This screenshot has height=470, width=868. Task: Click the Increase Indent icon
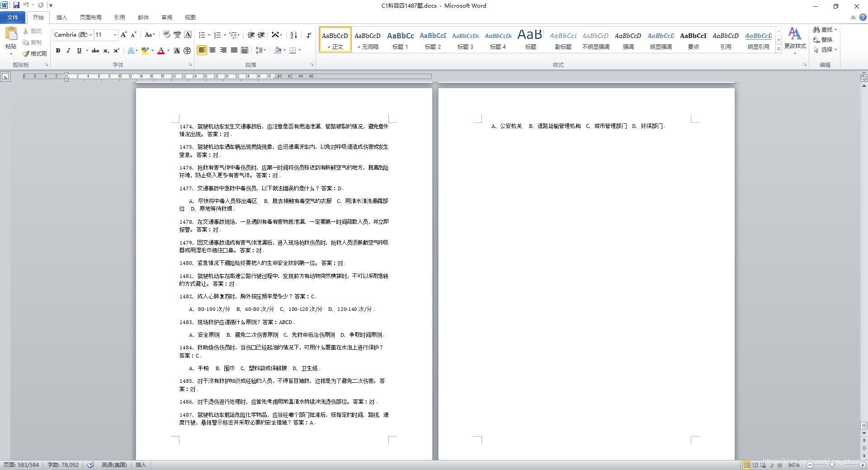(261, 35)
